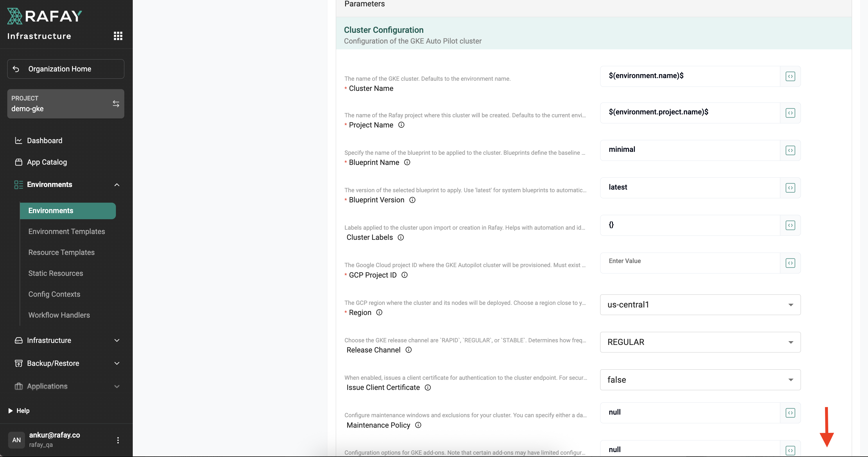The height and width of the screenshot is (457, 868).
Task: Click the Cluster Name variable code icon
Action: pyautogui.click(x=790, y=76)
